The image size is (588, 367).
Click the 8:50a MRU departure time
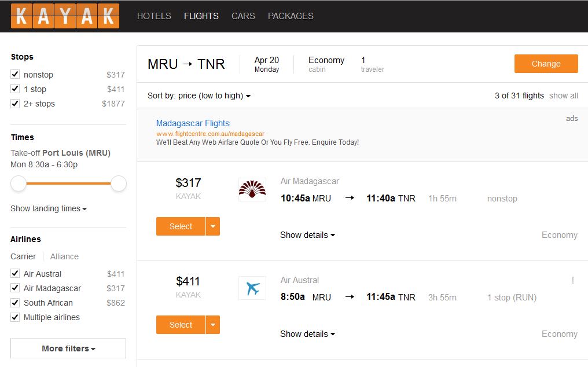click(x=306, y=297)
